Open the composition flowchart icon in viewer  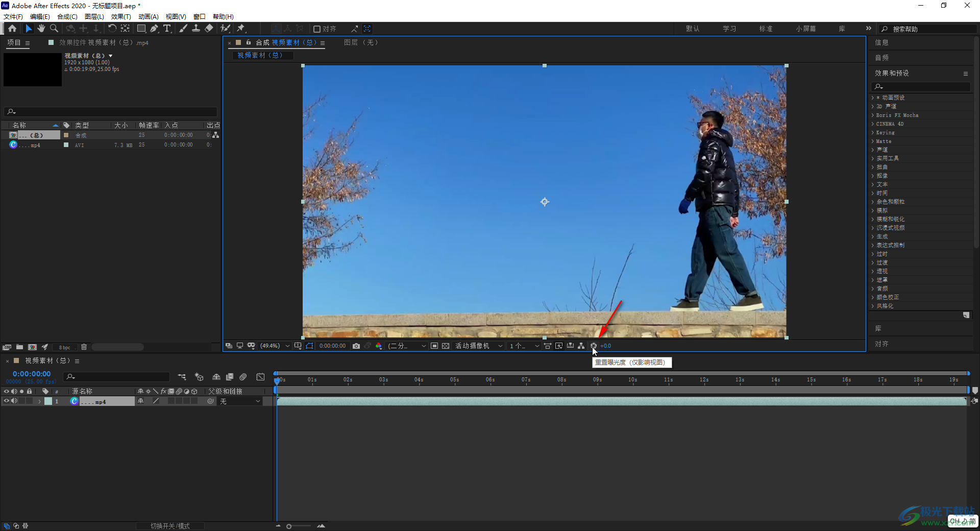click(x=581, y=346)
